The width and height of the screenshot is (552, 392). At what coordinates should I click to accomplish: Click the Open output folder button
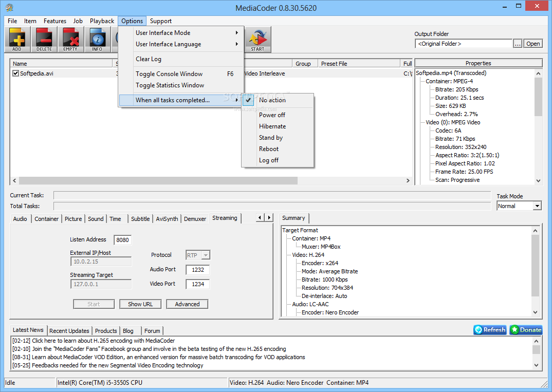tap(533, 44)
